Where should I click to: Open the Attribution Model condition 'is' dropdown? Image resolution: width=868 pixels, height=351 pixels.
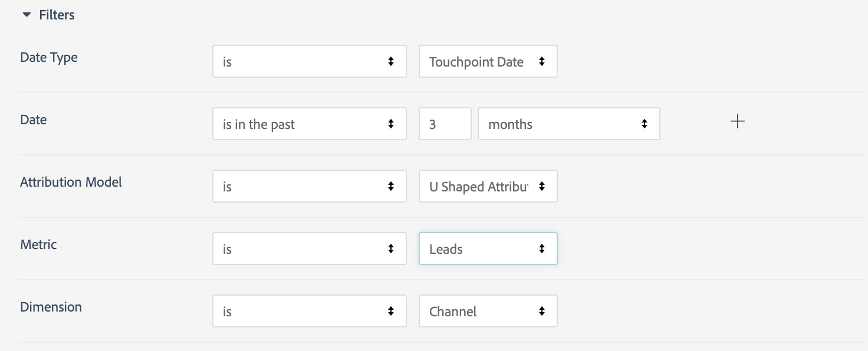(309, 186)
